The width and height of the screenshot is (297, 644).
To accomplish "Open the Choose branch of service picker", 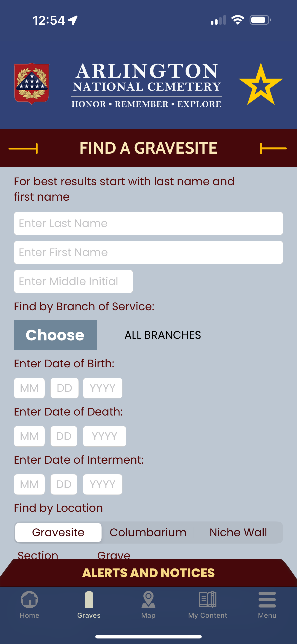I will tap(55, 335).
